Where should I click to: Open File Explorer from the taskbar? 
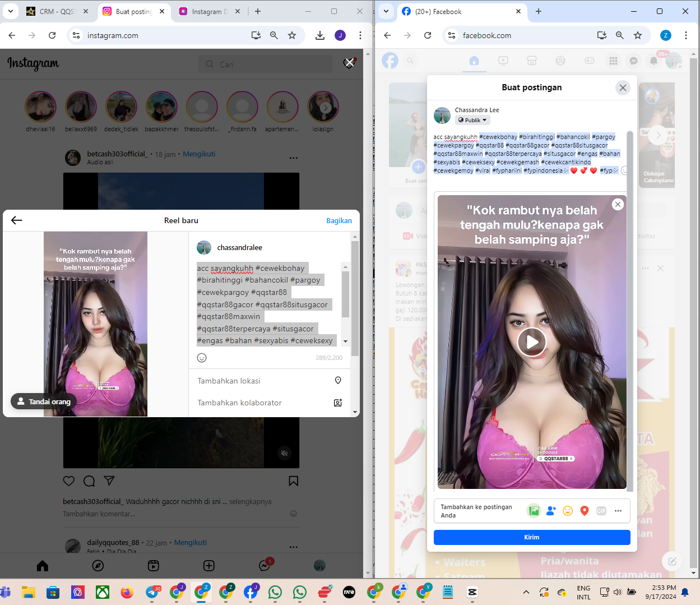[29, 592]
